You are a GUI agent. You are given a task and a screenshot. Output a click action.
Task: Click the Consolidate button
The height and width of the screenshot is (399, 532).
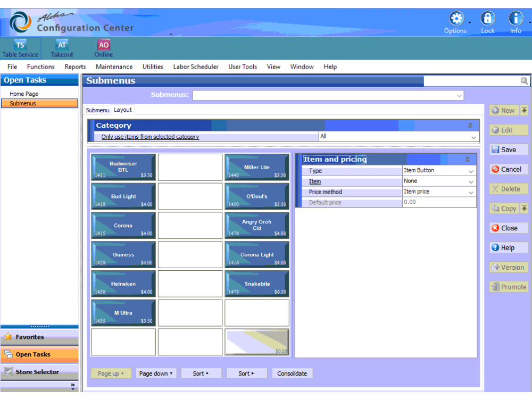pyautogui.click(x=292, y=373)
